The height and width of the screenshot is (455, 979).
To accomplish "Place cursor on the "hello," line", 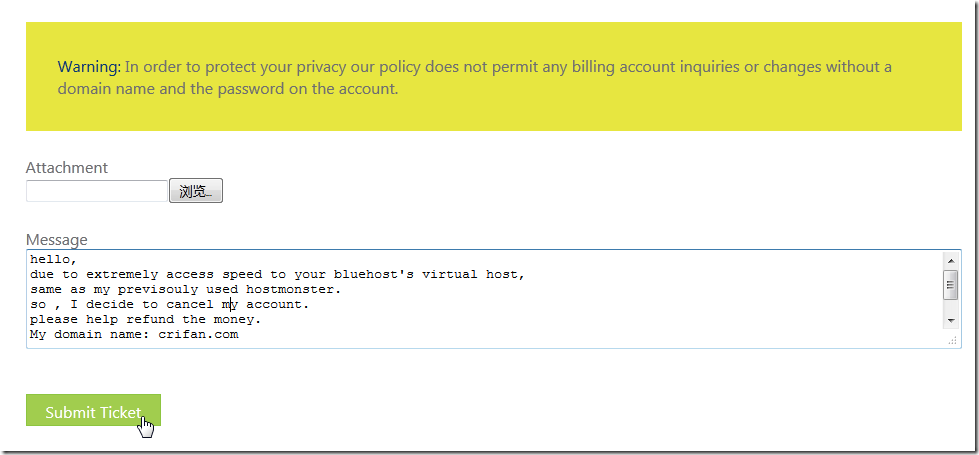I will tap(52, 259).
